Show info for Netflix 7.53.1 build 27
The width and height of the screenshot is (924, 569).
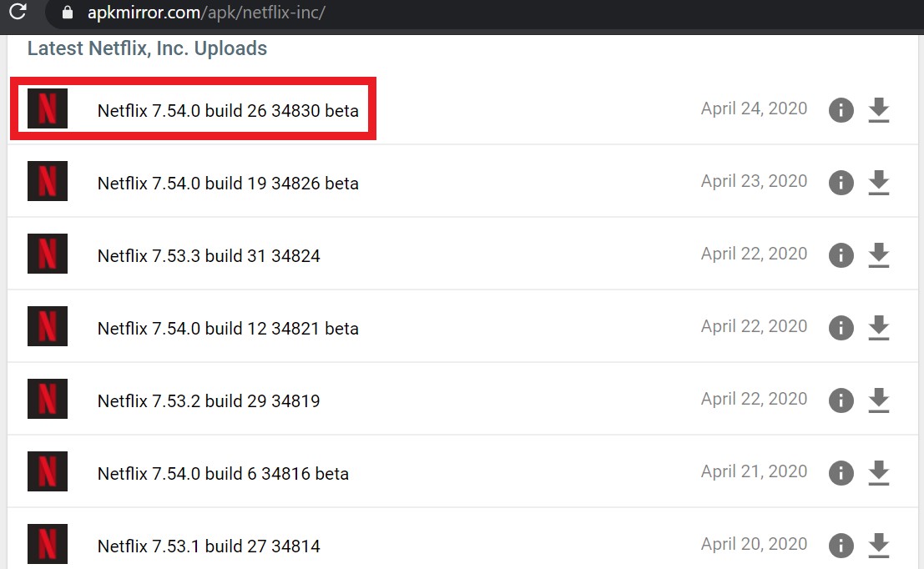(x=841, y=546)
